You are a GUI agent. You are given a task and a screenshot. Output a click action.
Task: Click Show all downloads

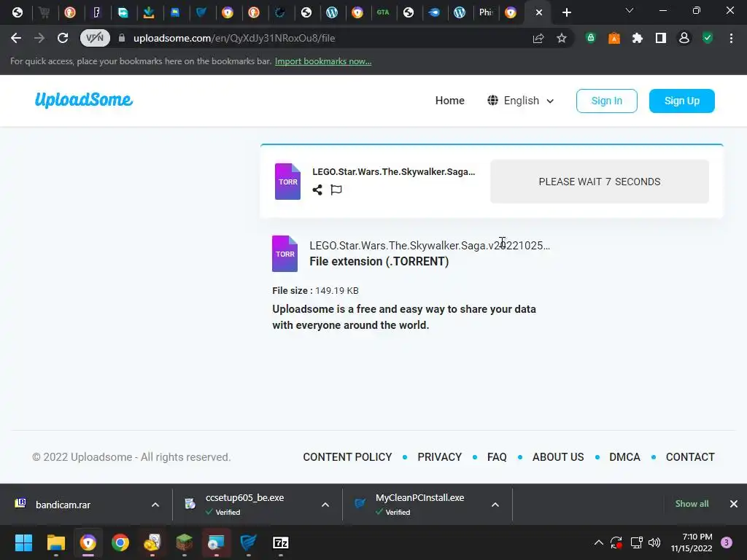(x=692, y=504)
